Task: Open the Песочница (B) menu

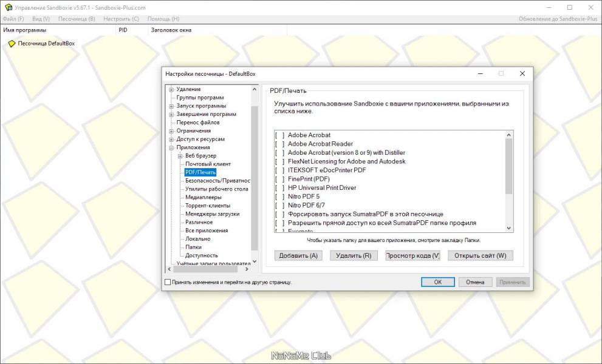Action: (77, 19)
